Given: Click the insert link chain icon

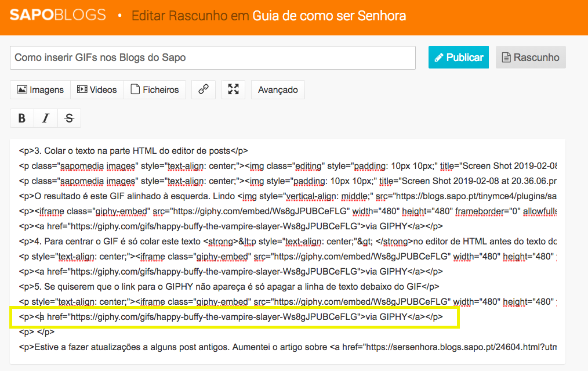Looking at the screenshot, I should click(x=204, y=89).
